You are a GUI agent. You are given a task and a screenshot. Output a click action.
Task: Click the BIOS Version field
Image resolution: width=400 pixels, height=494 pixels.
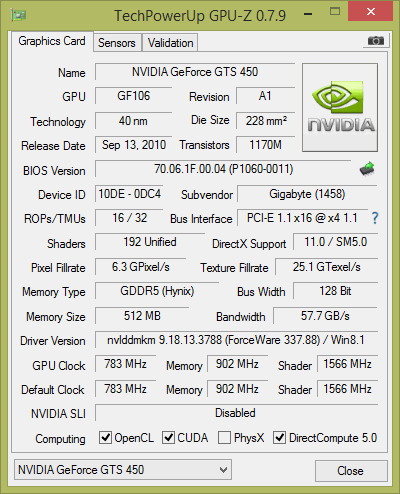tap(223, 169)
